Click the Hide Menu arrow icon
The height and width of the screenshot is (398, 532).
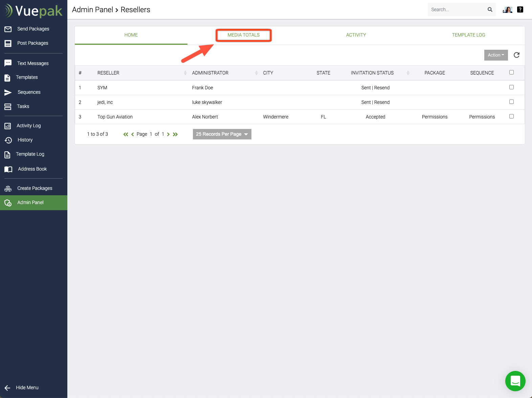(x=7, y=388)
